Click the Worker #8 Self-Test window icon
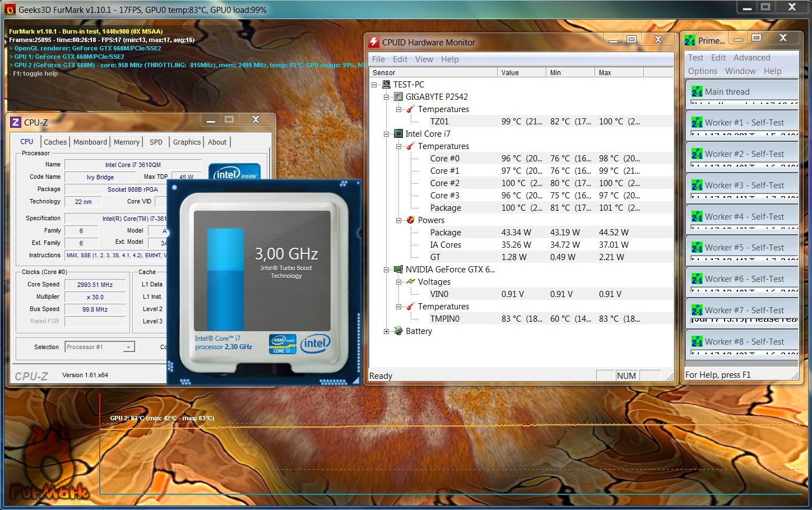Viewport: 812px width, 510px height. (x=697, y=341)
